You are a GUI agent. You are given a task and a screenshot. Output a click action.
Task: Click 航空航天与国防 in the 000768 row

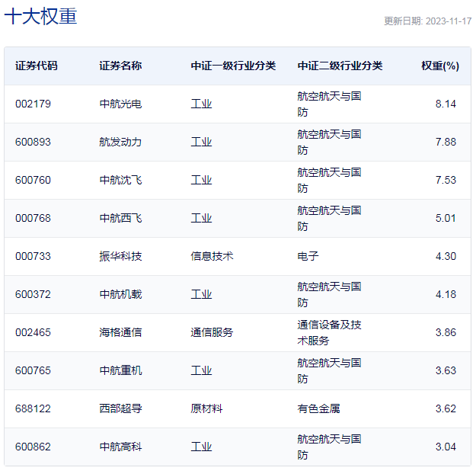[329, 218]
